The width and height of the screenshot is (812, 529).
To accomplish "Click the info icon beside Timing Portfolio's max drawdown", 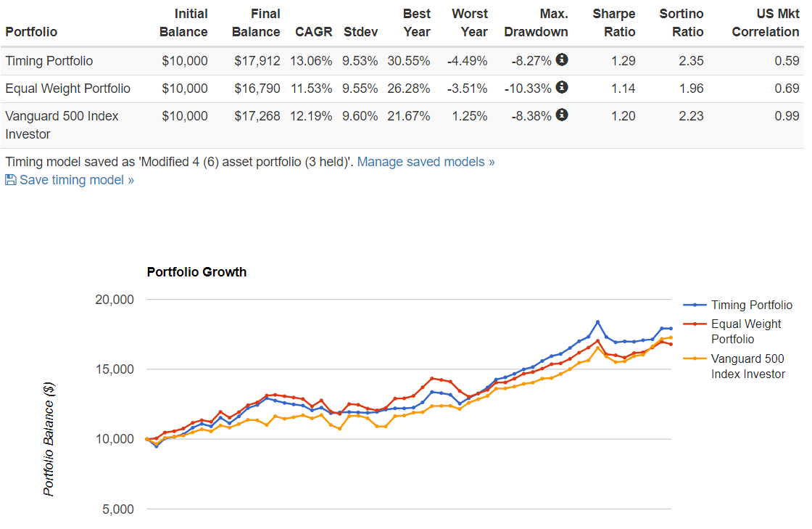I will click(562, 61).
